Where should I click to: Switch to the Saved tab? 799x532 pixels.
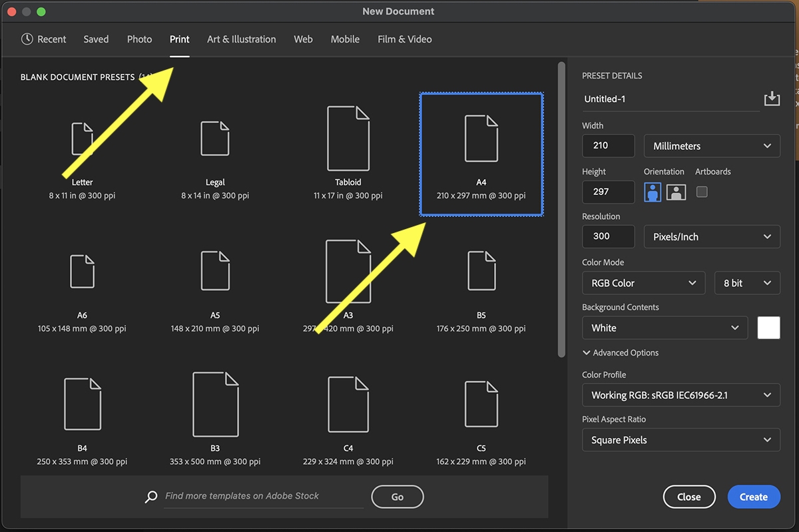tap(96, 39)
